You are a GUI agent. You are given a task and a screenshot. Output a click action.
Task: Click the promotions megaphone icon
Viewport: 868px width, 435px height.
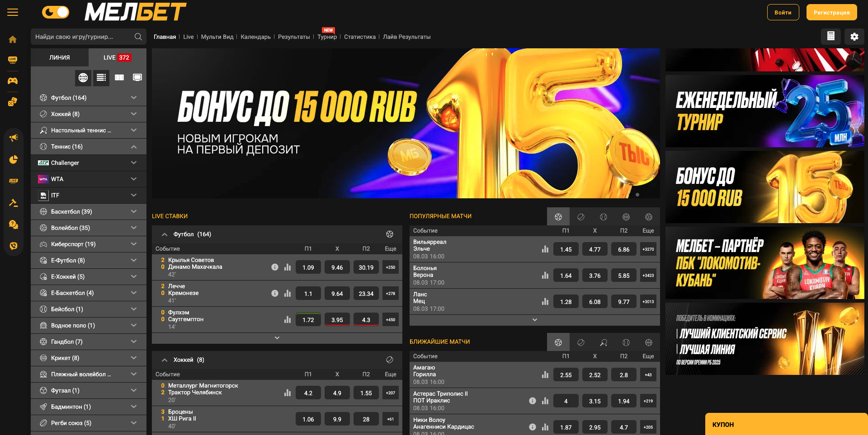pyautogui.click(x=14, y=138)
